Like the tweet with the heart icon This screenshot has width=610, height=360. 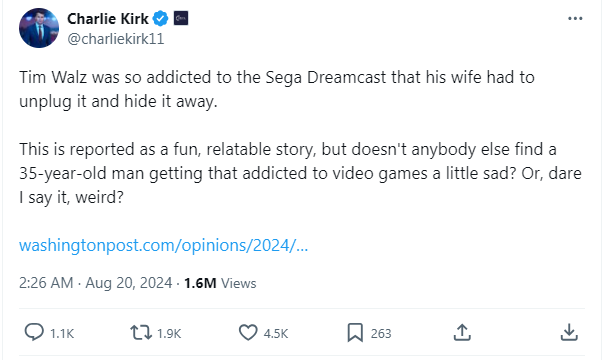tap(248, 333)
